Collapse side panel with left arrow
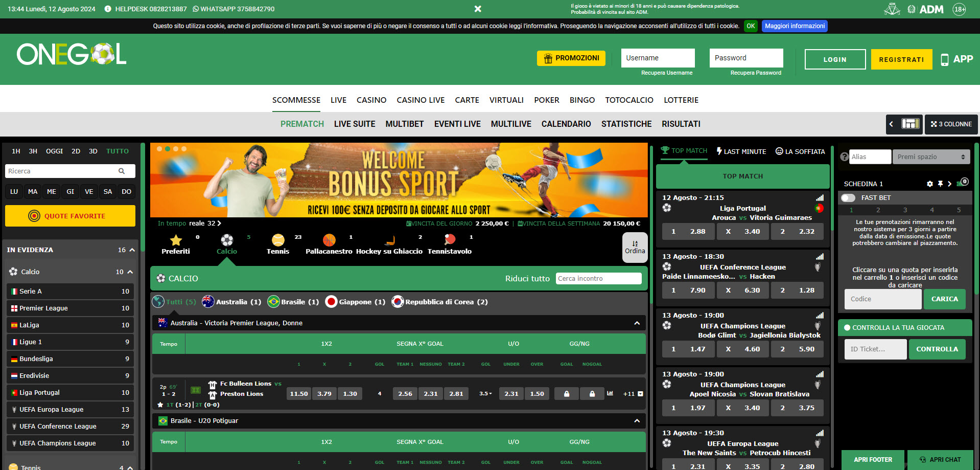The width and height of the screenshot is (980, 470). click(x=891, y=124)
